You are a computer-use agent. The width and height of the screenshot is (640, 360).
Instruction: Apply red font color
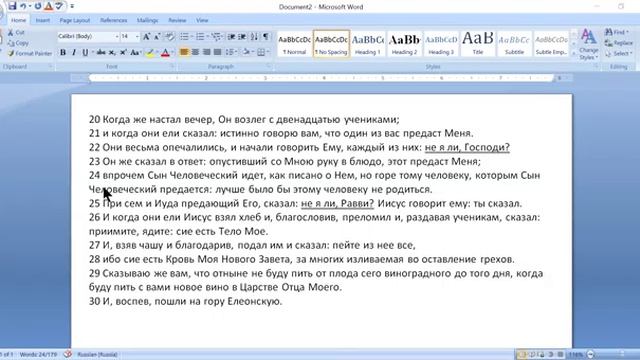pyautogui.click(x=165, y=52)
